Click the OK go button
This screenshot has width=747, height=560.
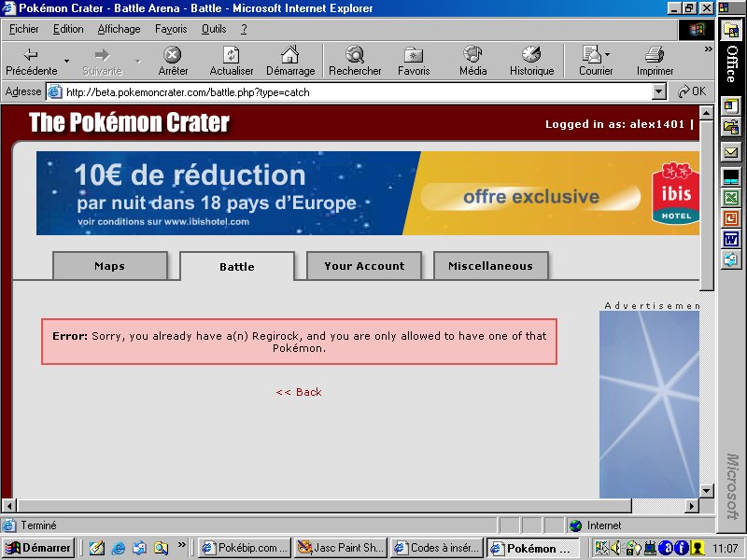[692, 92]
